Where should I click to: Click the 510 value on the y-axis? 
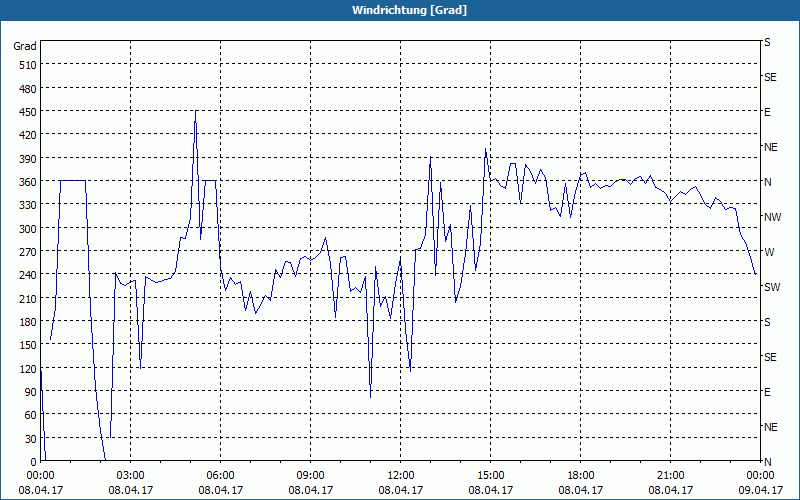27,65
